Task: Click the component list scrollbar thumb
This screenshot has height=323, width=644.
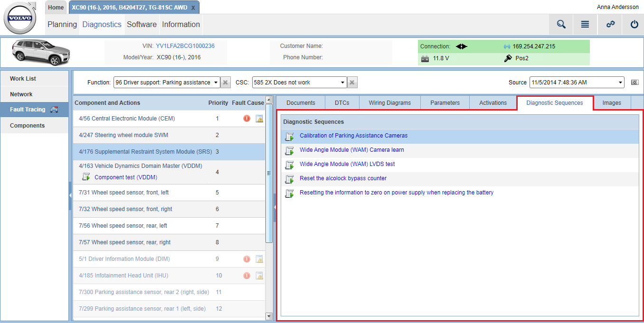Action: (269, 173)
